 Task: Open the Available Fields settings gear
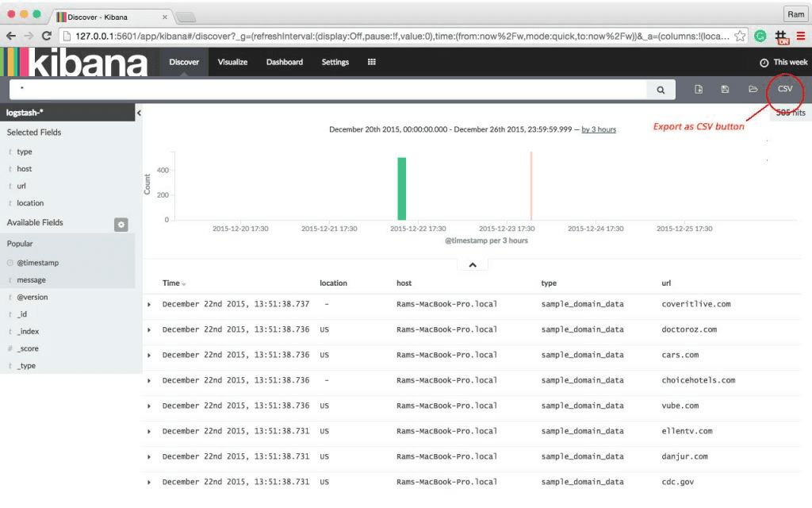pyautogui.click(x=121, y=225)
